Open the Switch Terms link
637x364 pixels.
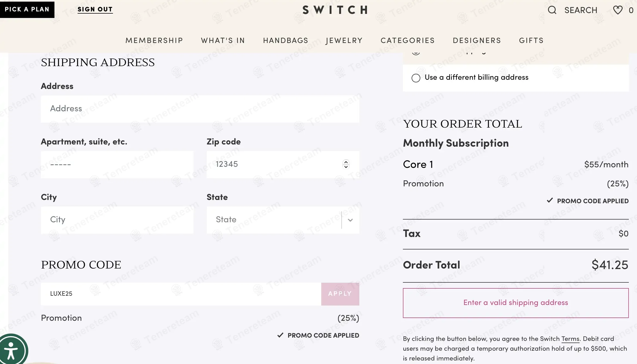[570, 339]
